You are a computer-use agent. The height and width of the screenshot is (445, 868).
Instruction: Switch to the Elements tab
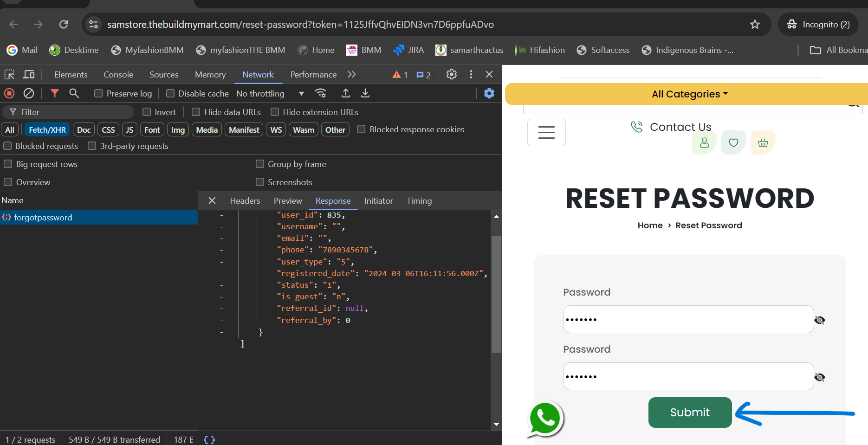pos(71,75)
